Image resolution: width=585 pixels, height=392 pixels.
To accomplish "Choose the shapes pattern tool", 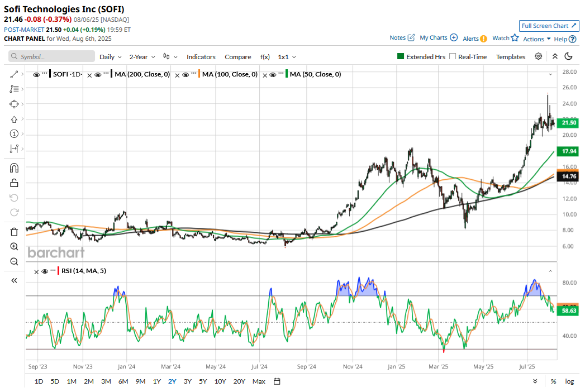I will [14, 104].
